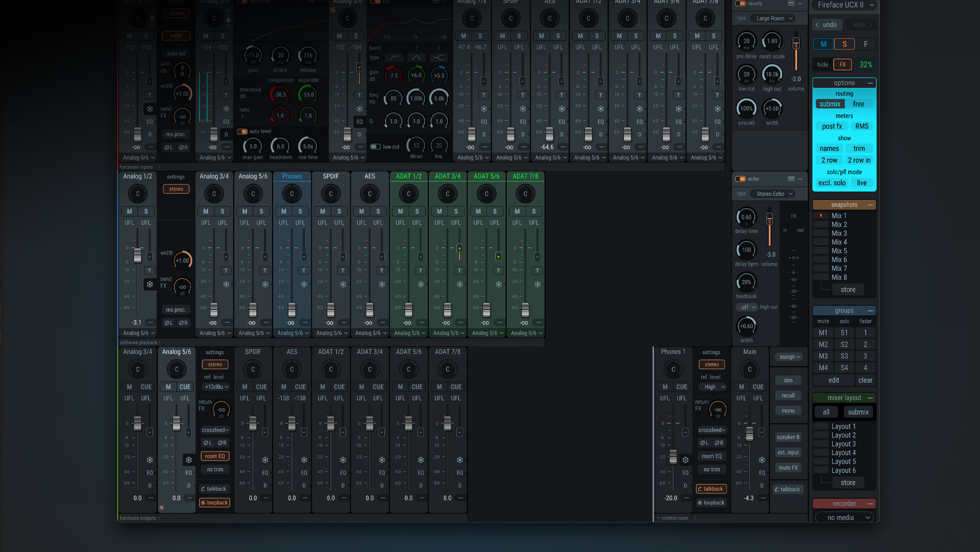This screenshot has height=552, width=980.
Task: Click the echo panel menu icon
Action: pos(792,178)
